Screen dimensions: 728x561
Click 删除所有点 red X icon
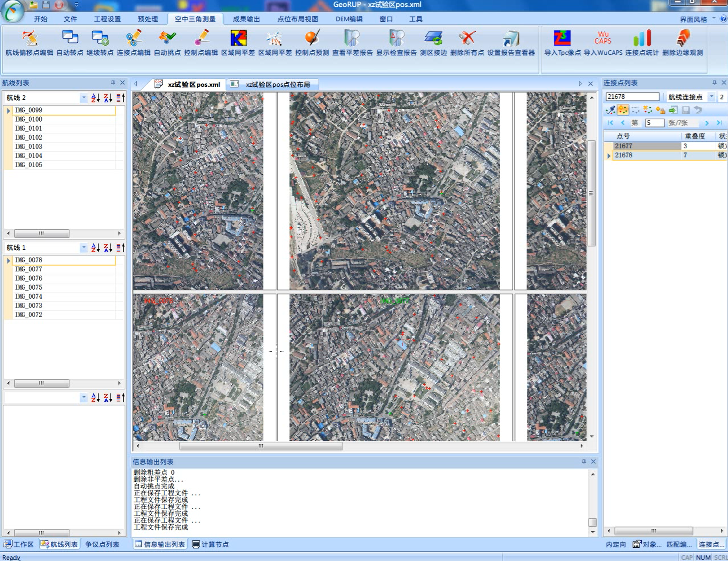tap(467, 42)
